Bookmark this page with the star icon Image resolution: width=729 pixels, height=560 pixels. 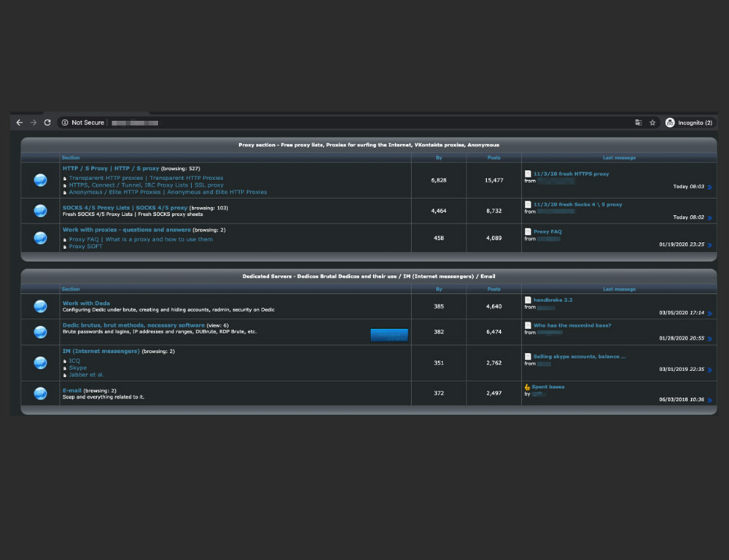click(652, 122)
